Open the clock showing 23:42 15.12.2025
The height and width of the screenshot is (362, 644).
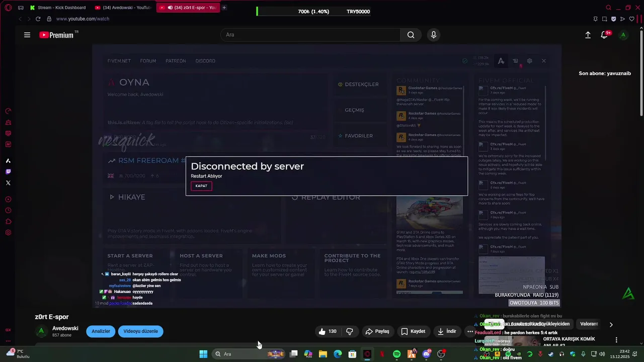coord(620,354)
